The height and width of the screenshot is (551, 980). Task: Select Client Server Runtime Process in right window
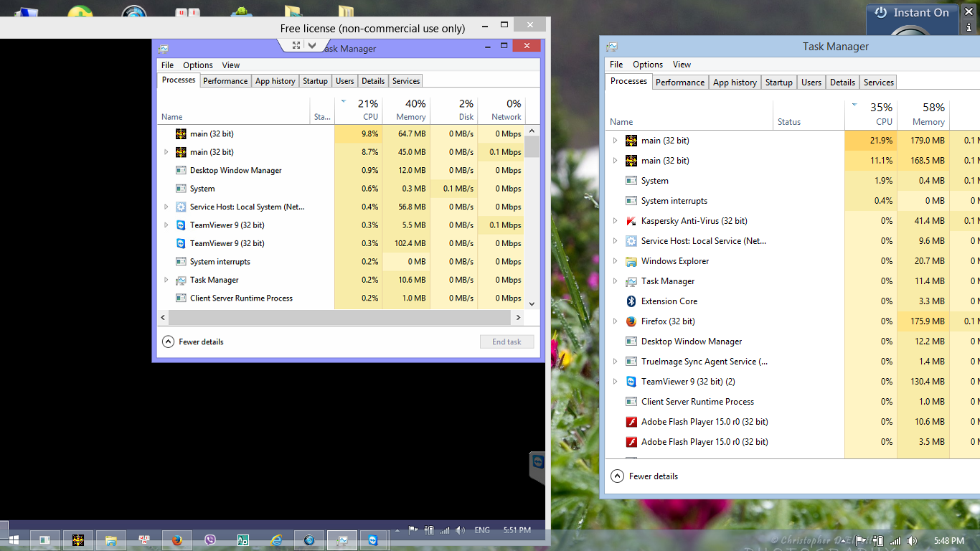pyautogui.click(x=792, y=402)
